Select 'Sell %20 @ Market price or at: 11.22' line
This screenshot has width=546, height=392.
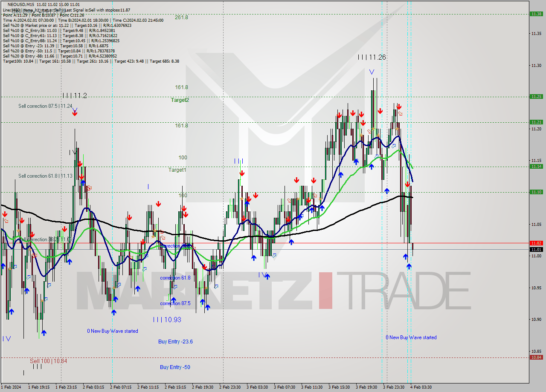(67, 25)
